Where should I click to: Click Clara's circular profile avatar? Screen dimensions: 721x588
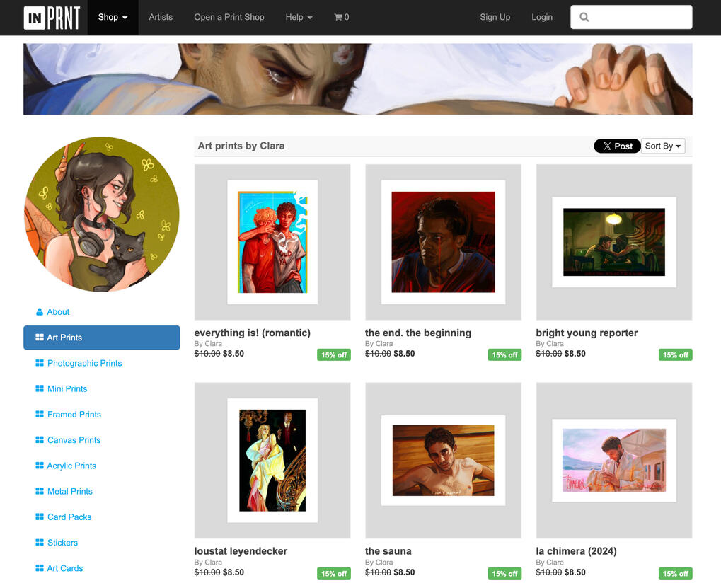pyautogui.click(x=102, y=214)
